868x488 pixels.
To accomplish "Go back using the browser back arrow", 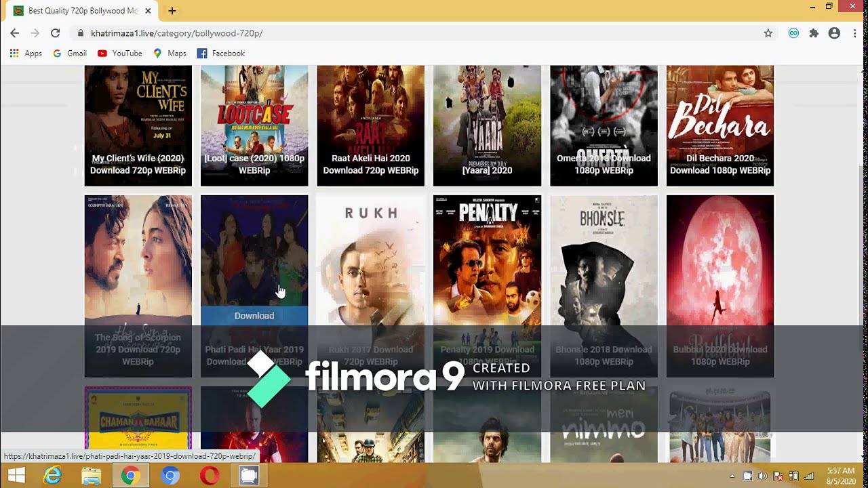I will (x=14, y=33).
